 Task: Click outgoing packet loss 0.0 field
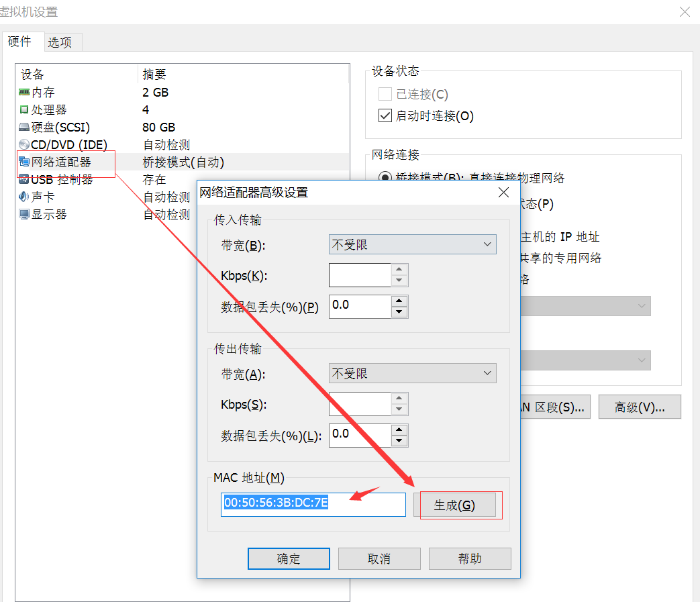pyautogui.click(x=360, y=436)
